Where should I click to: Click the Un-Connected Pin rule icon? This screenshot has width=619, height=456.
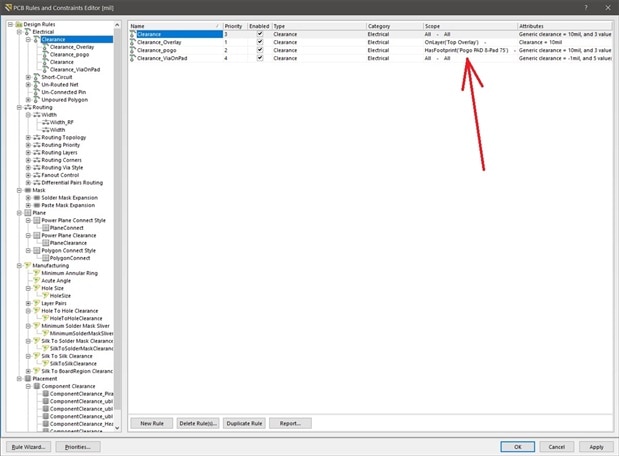point(37,92)
